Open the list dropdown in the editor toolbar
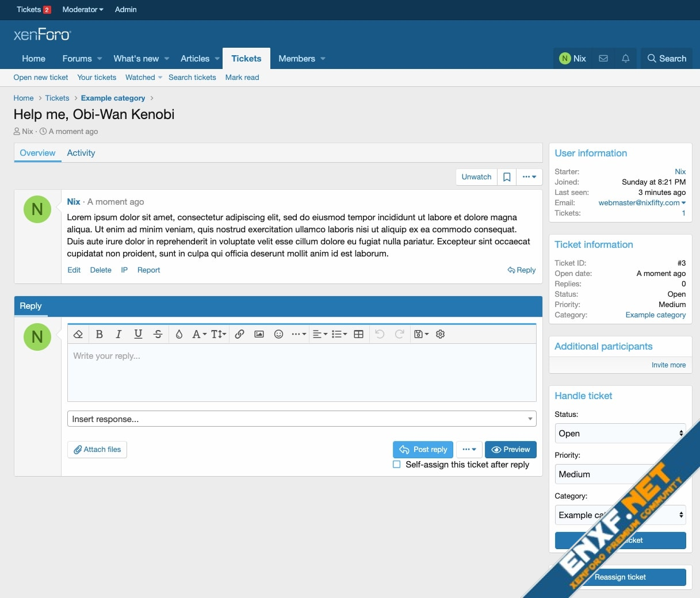The image size is (700, 598). (339, 334)
